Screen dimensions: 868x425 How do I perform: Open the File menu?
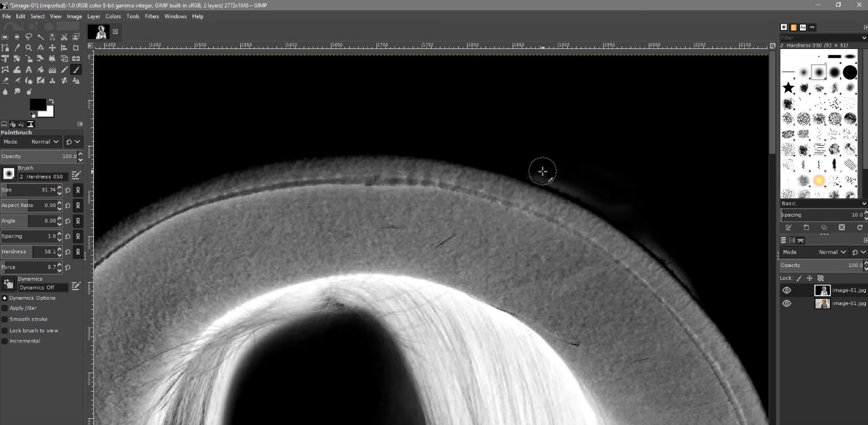[6, 16]
